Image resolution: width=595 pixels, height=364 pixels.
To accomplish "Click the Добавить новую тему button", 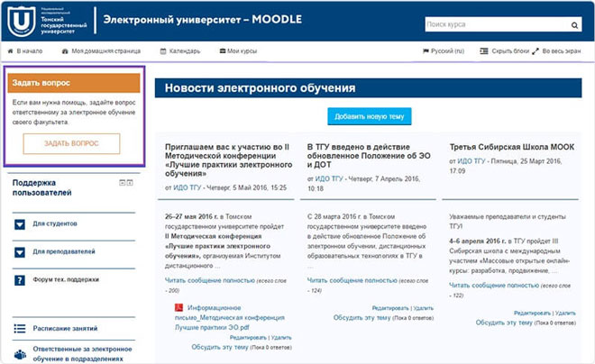I will click(x=370, y=116).
